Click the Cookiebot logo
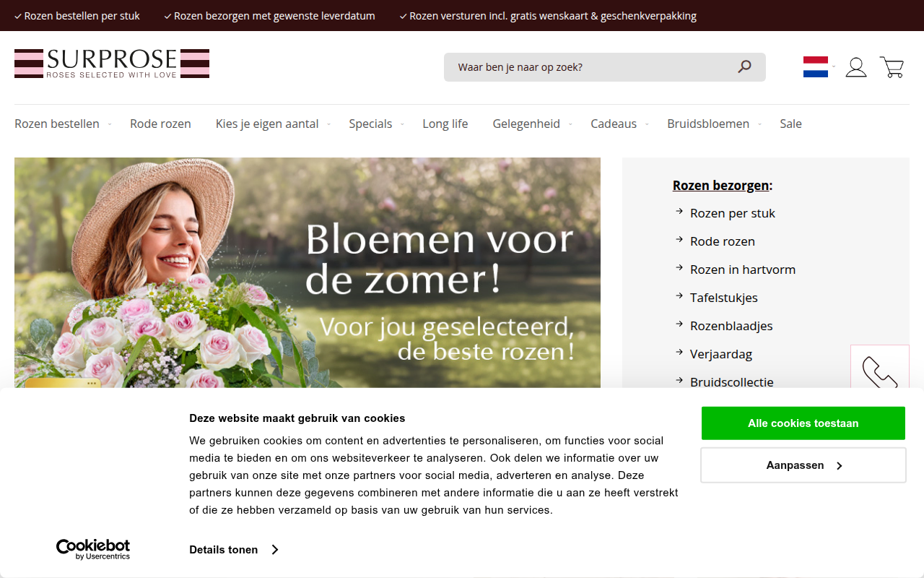The width and height of the screenshot is (924, 578). click(x=93, y=549)
